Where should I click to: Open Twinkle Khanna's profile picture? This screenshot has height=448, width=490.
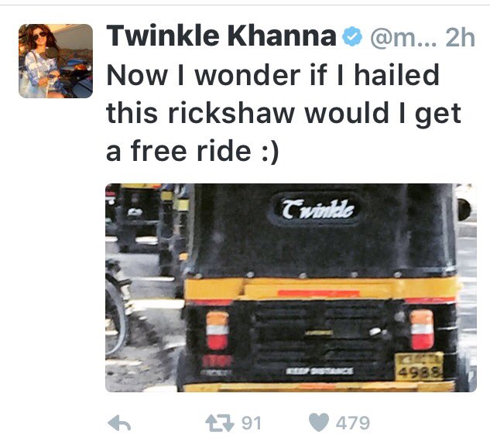pyautogui.click(x=56, y=61)
